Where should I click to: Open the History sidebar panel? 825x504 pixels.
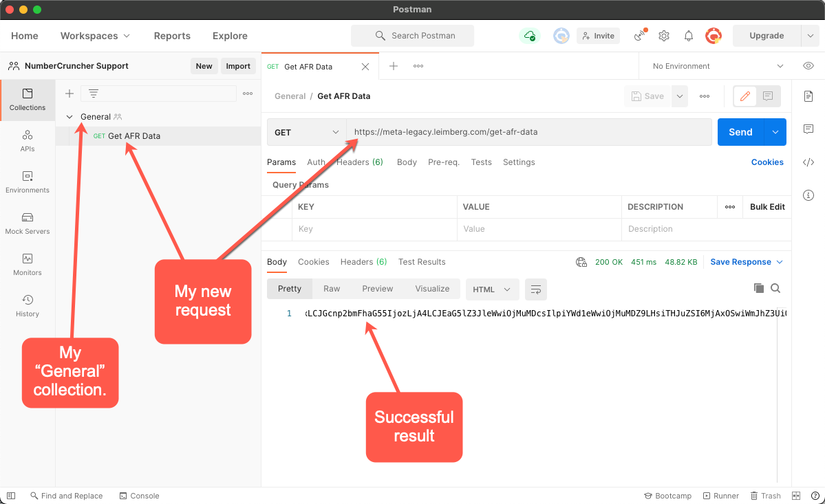click(28, 306)
